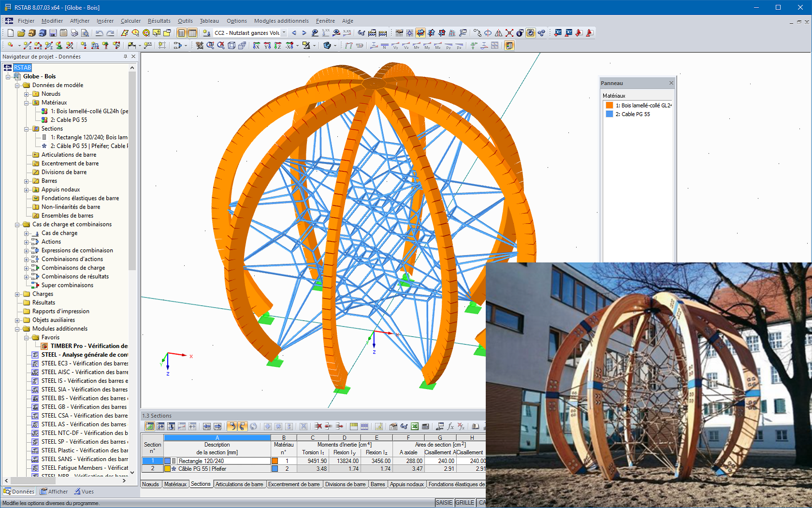Select Articulations de barre in navigator

click(x=69, y=155)
